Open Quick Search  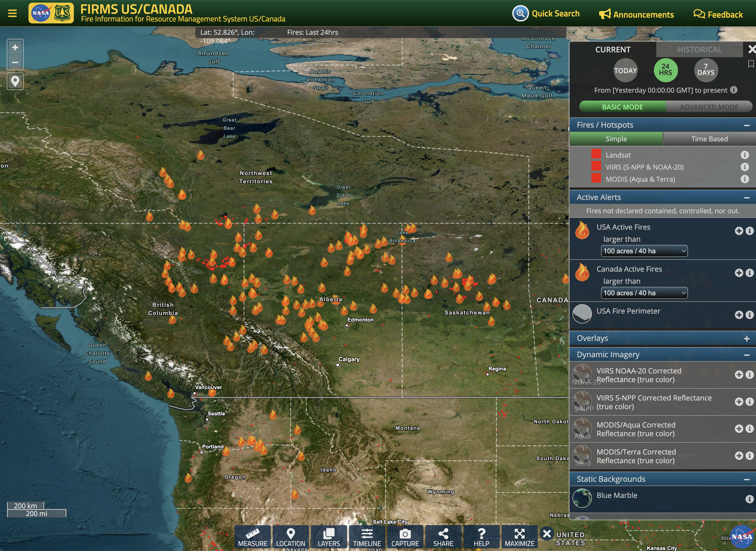click(x=546, y=14)
